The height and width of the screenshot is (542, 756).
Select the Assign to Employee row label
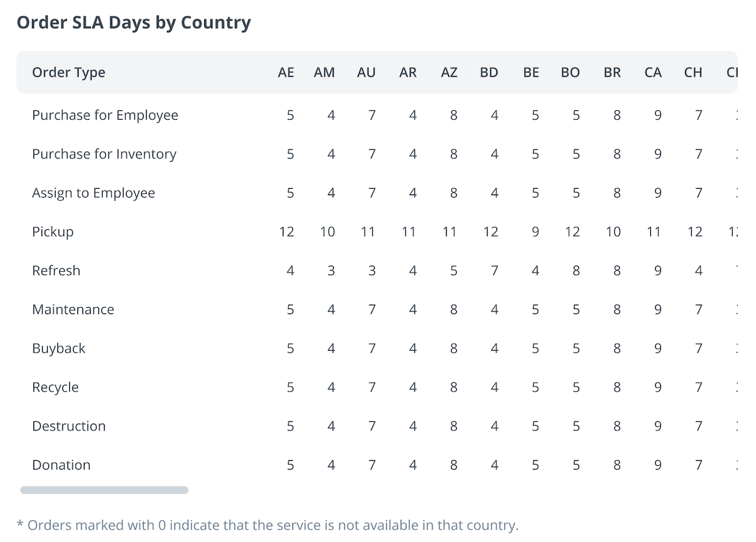[x=93, y=193]
